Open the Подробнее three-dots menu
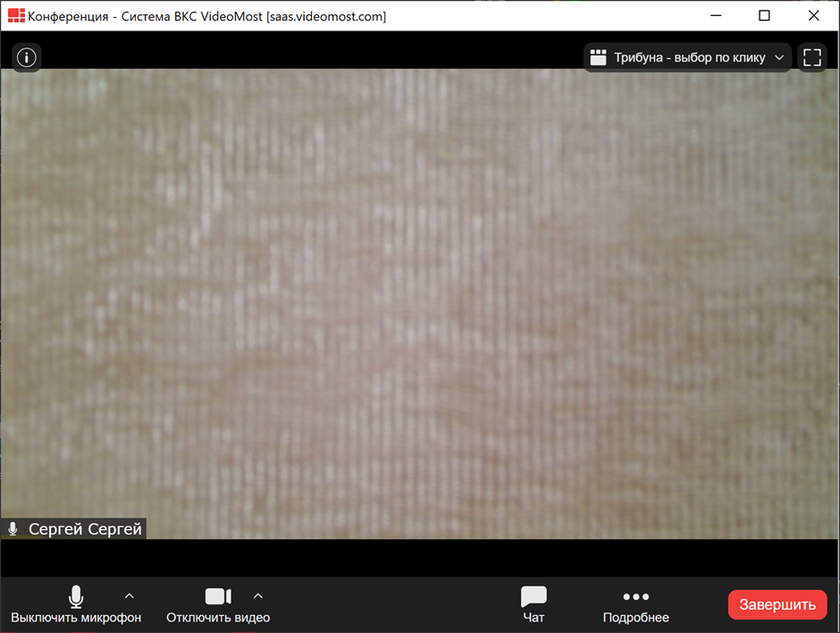840x633 pixels. 636,604
